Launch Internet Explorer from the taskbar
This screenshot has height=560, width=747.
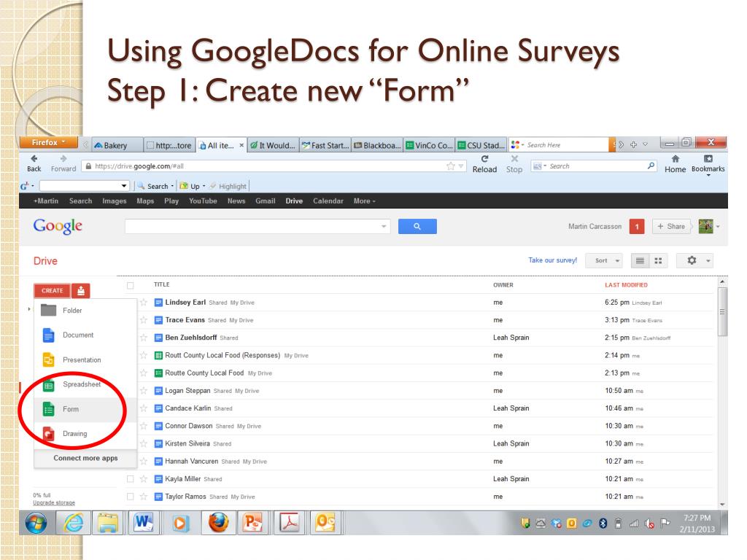(74, 523)
